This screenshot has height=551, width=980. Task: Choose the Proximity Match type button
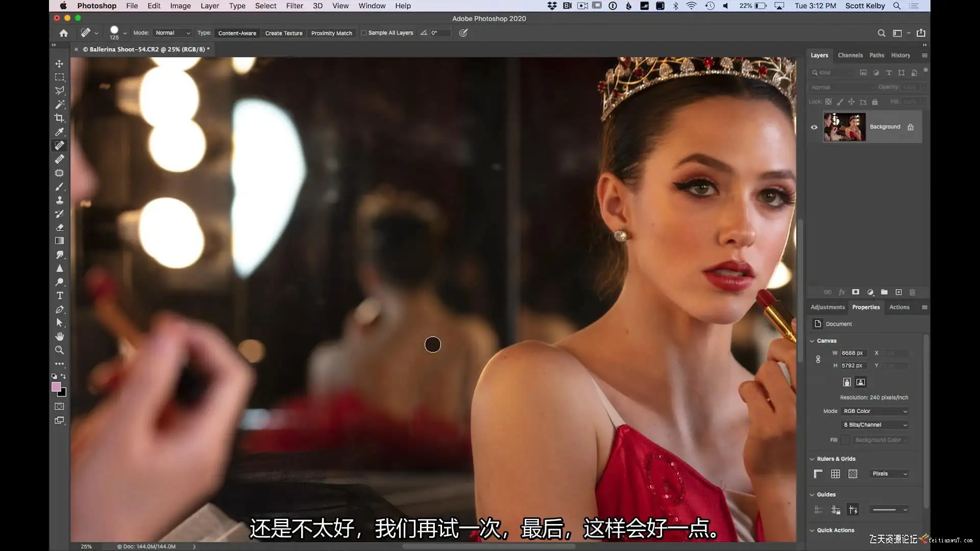(x=331, y=33)
